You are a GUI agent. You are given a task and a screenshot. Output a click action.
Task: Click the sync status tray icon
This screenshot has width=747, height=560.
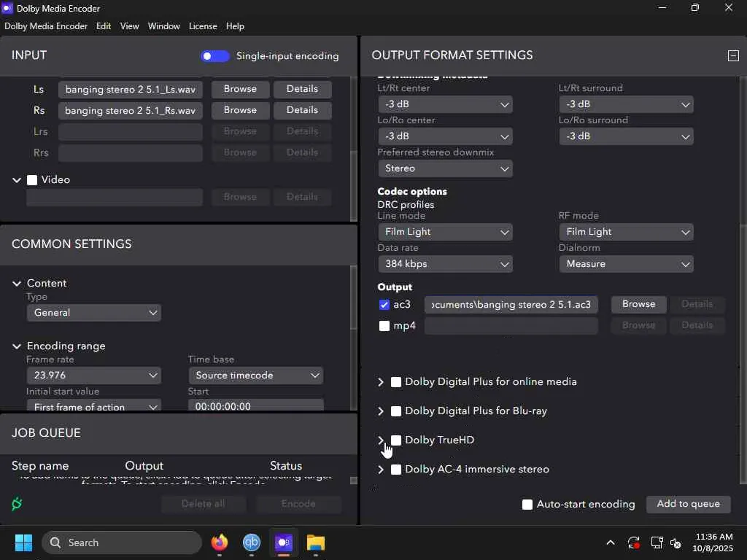634,542
